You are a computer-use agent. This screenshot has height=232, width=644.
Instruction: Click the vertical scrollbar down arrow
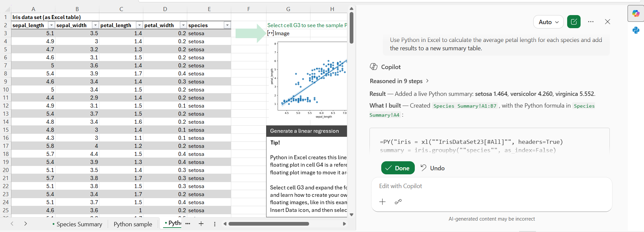pyautogui.click(x=351, y=215)
